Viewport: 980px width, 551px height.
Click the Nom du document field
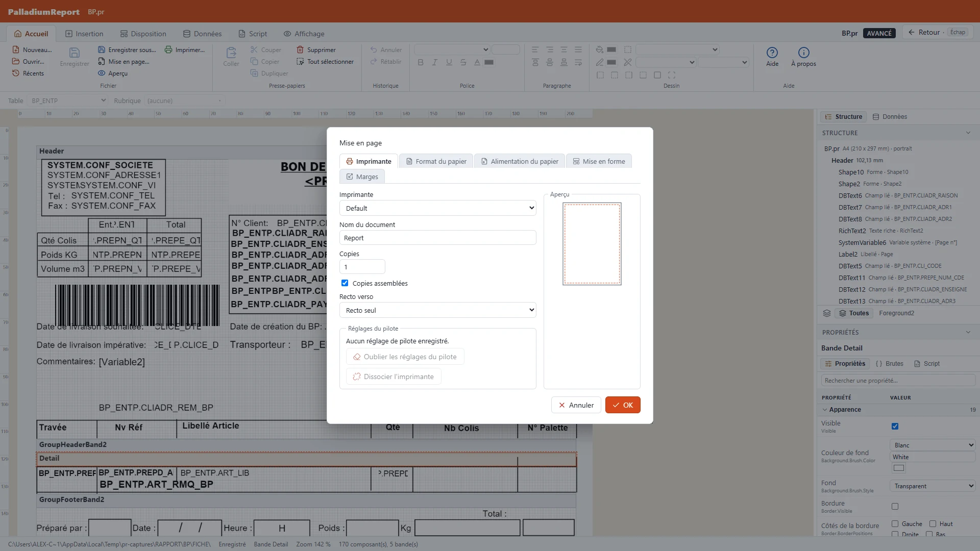point(437,238)
